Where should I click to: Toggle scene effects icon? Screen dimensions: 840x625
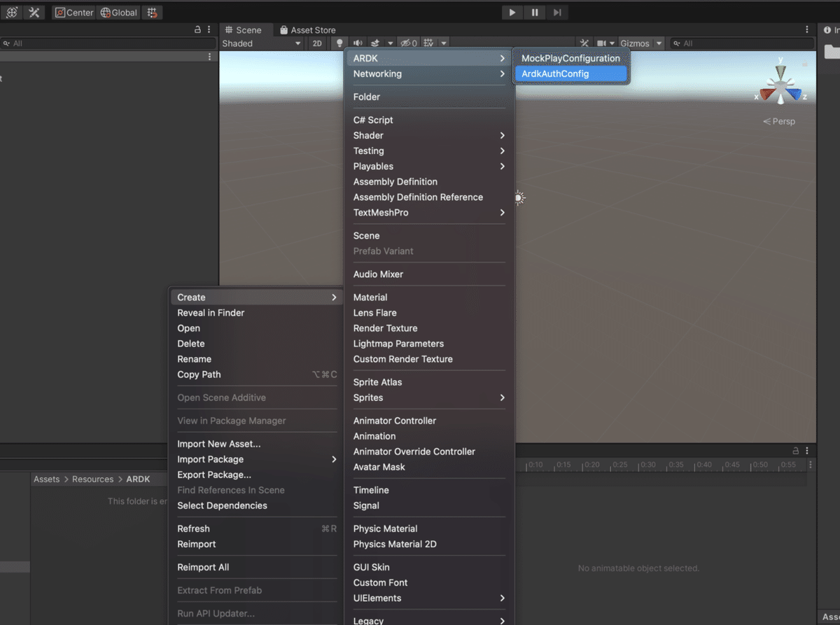(375, 43)
